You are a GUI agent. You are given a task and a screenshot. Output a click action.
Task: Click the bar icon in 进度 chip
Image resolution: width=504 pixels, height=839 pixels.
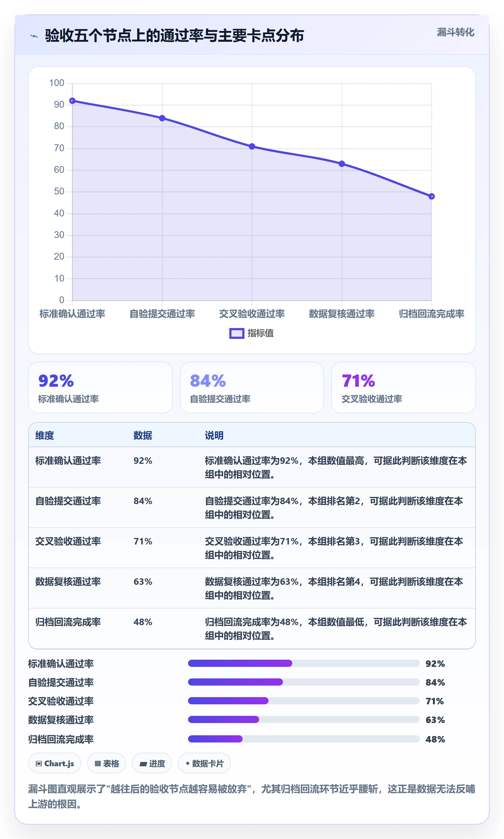coord(143,764)
